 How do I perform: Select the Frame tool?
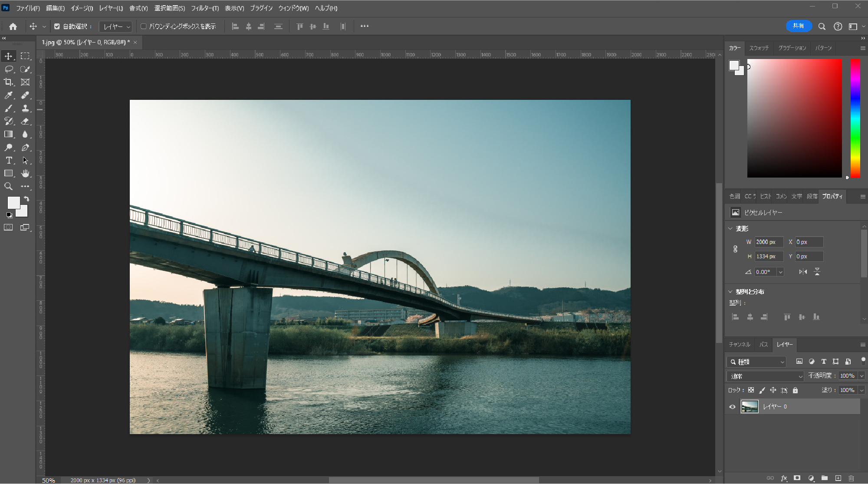pos(25,82)
